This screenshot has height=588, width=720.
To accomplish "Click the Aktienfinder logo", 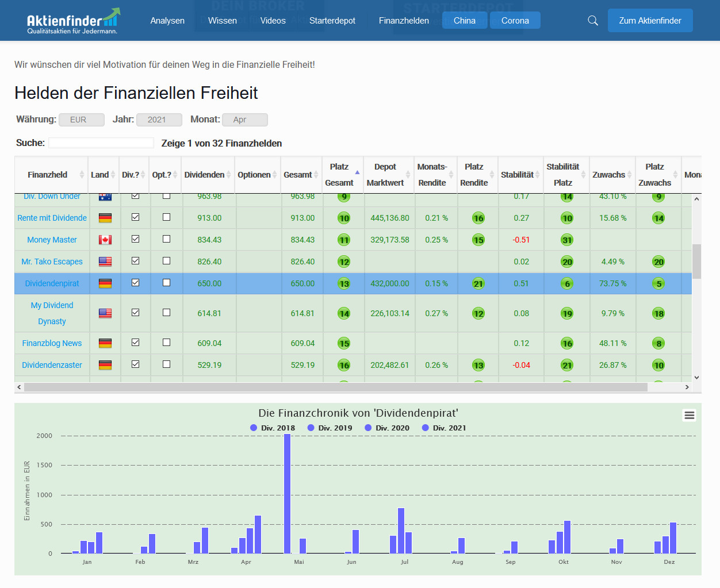I will click(x=74, y=21).
